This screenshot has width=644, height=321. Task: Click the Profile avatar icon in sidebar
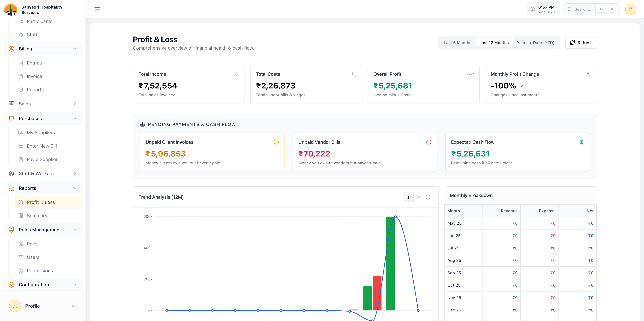[15, 306]
